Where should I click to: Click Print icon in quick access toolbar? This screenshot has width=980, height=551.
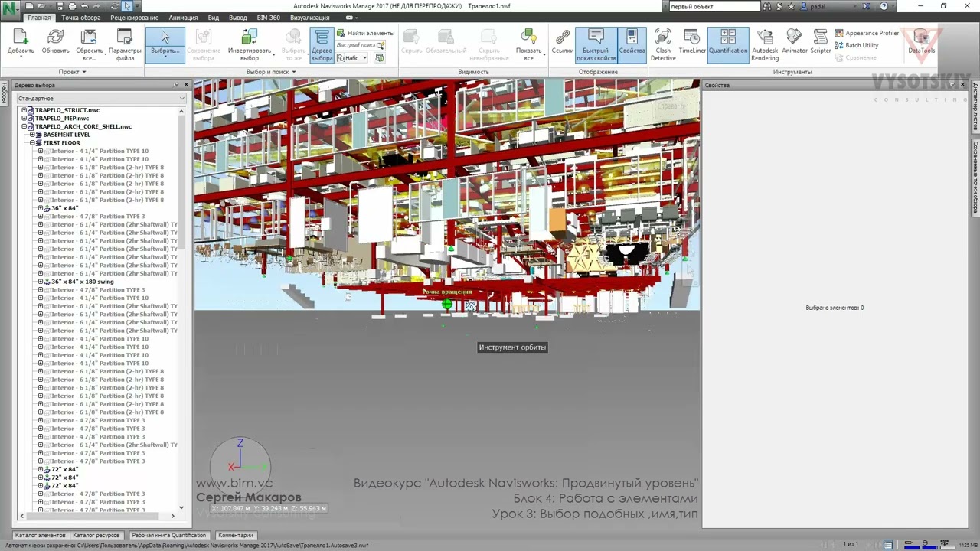(x=72, y=6)
